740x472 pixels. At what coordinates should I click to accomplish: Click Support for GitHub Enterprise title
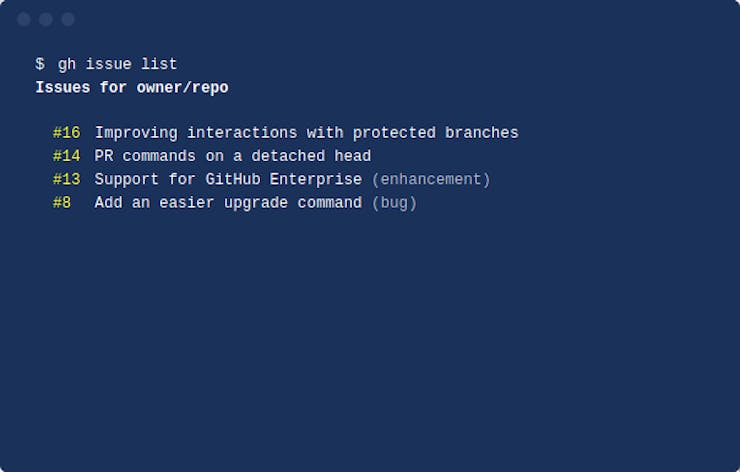228,180
